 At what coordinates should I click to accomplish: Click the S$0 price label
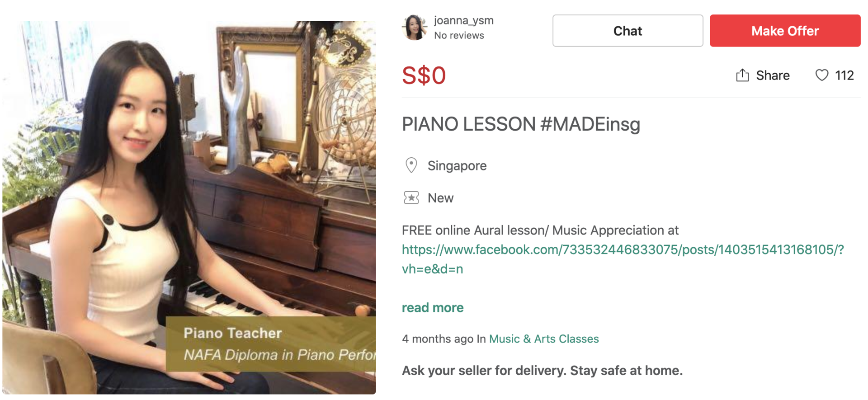424,75
